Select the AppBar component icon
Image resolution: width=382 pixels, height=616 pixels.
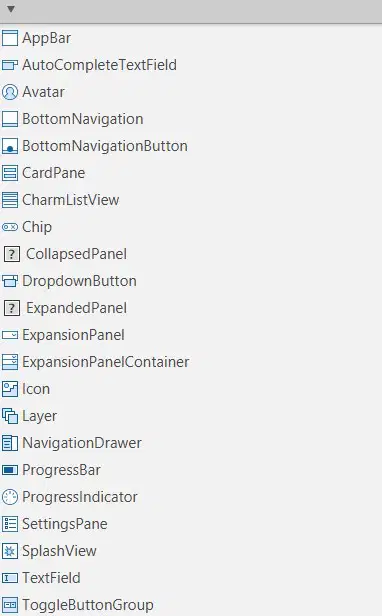10,38
